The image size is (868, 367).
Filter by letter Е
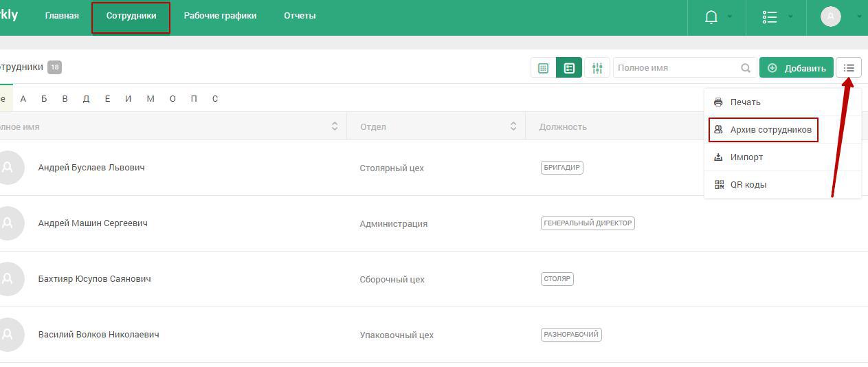(107, 99)
